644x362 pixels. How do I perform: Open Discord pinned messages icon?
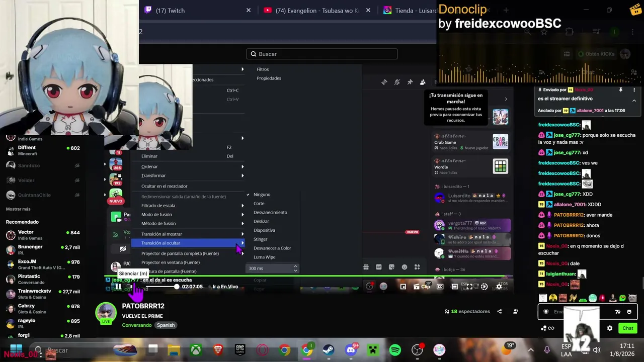[x=410, y=82]
